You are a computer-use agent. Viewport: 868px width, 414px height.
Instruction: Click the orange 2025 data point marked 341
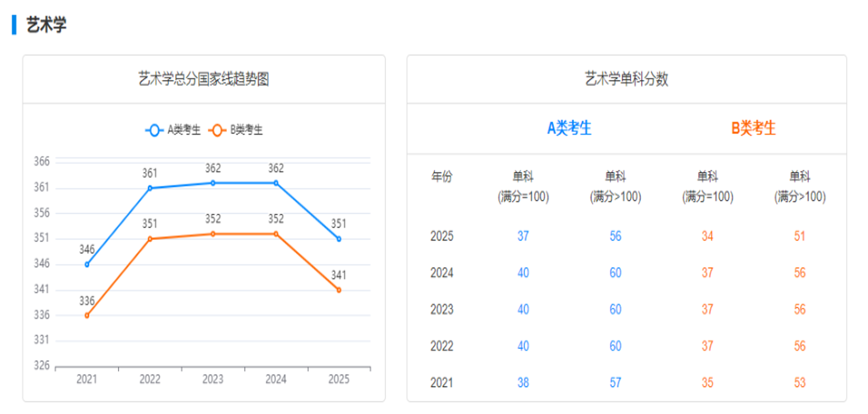[339, 290]
